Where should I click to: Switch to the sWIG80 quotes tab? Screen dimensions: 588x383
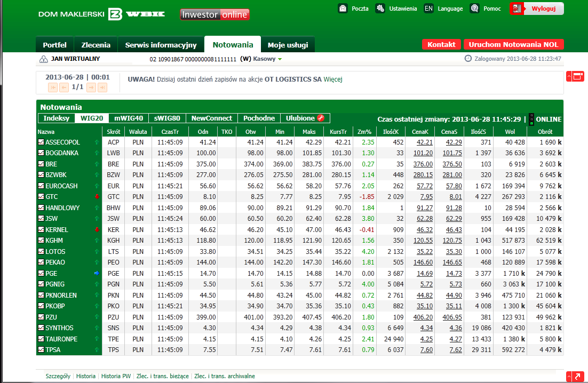(167, 118)
